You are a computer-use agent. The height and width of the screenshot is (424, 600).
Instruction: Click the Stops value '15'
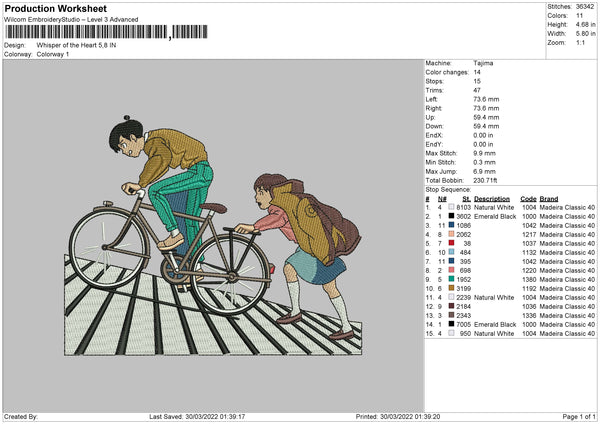click(477, 81)
